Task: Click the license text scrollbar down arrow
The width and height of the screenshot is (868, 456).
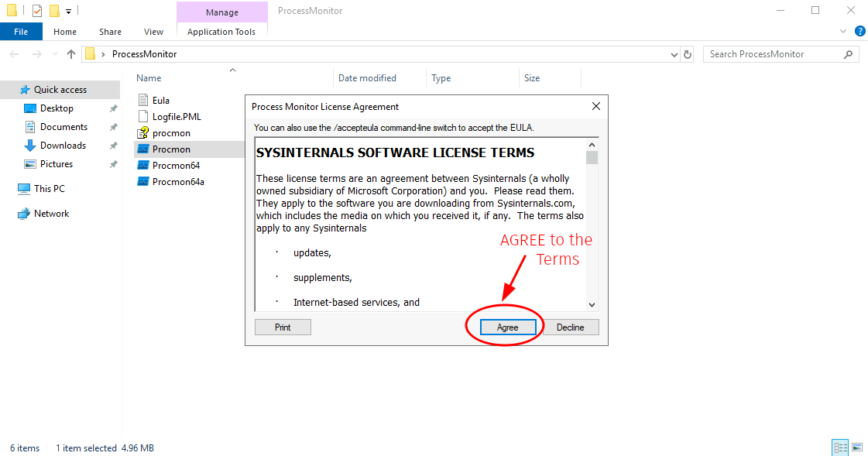Action: tap(592, 305)
